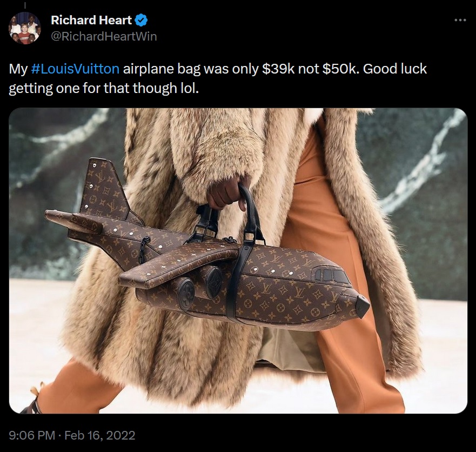
Task: Click the blue verified checkmark badge
Action: [x=141, y=20]
